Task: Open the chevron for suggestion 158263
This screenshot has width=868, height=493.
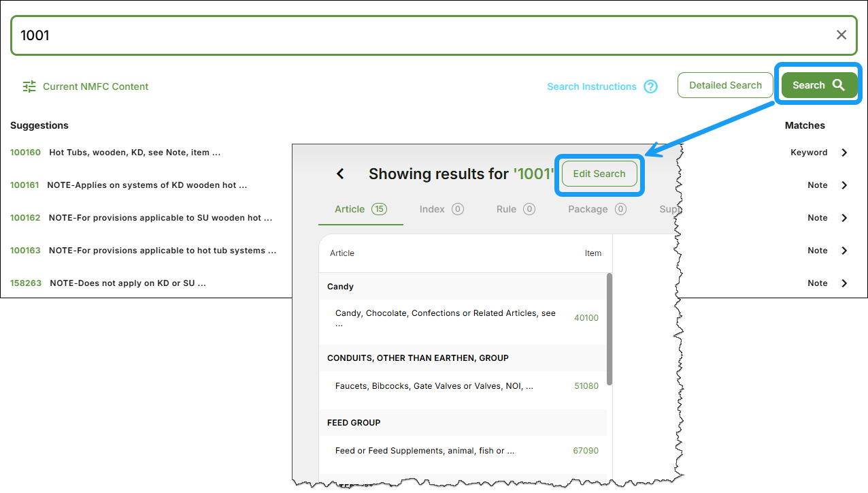Action: [844, 283]
